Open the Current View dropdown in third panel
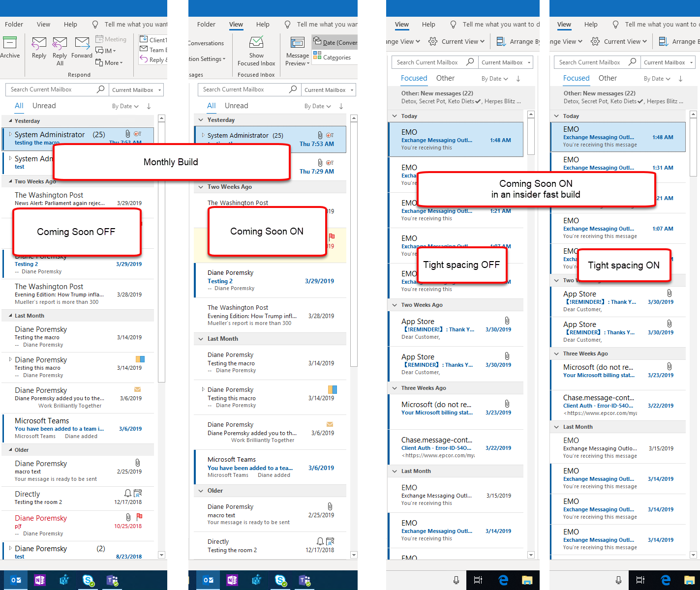700x590 pixels. pyautogui.click(x=457, y=42)
